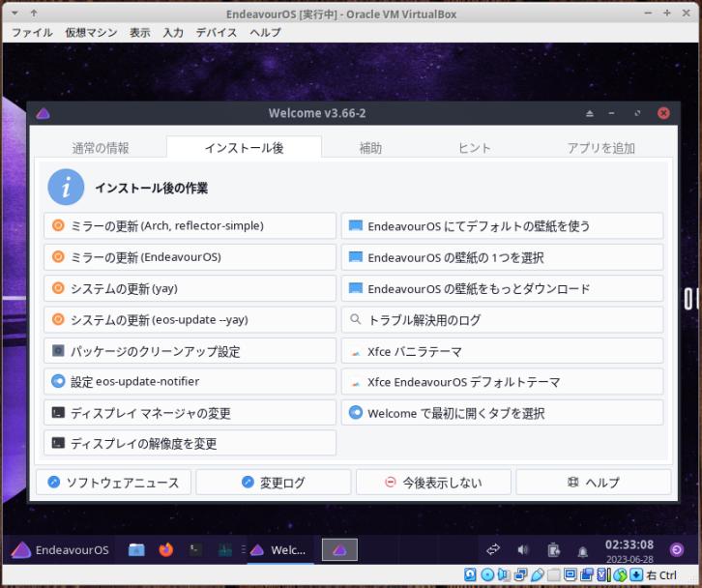Open ソフトウェアニュース
Screen dimensions: 702x588
[x=113, y=482]
